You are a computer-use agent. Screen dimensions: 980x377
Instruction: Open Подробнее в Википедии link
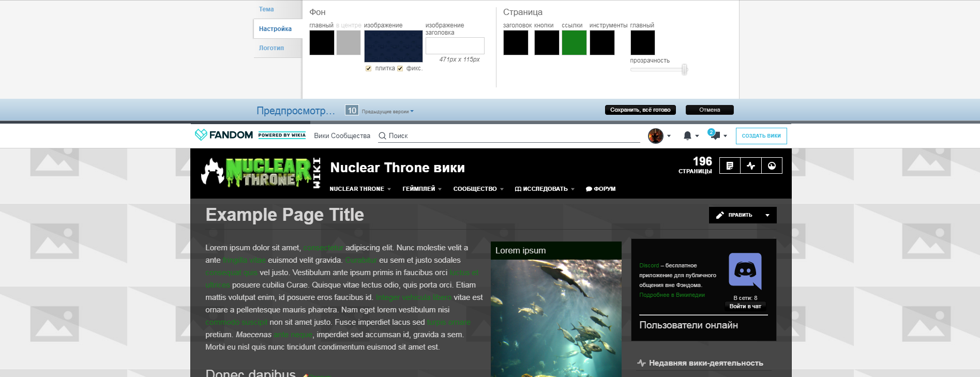tap(672, 295)
